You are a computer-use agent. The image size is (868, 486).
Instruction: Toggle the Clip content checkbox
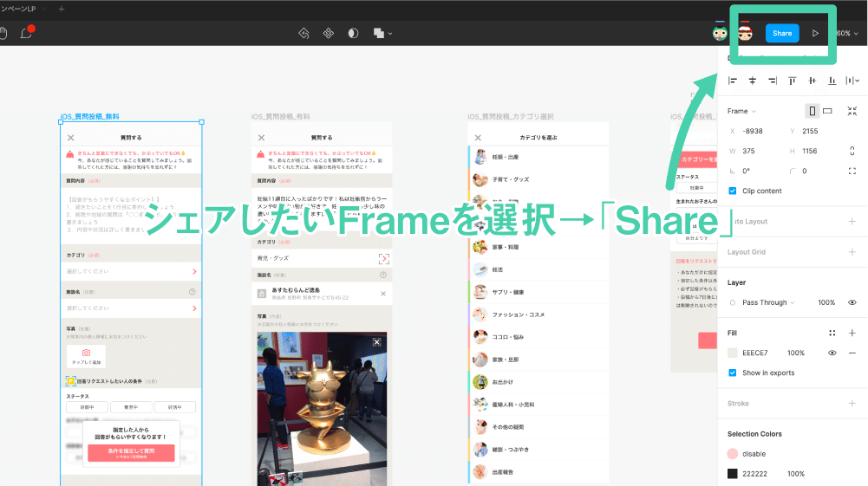(x=733, y=191)
